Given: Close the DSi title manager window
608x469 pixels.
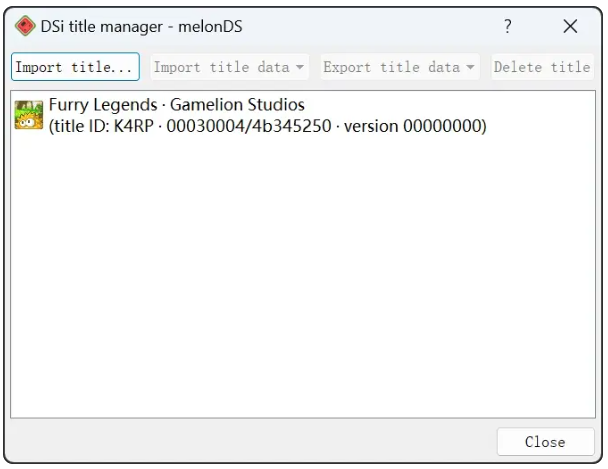Looking at the screenshot, I should 570,26.
